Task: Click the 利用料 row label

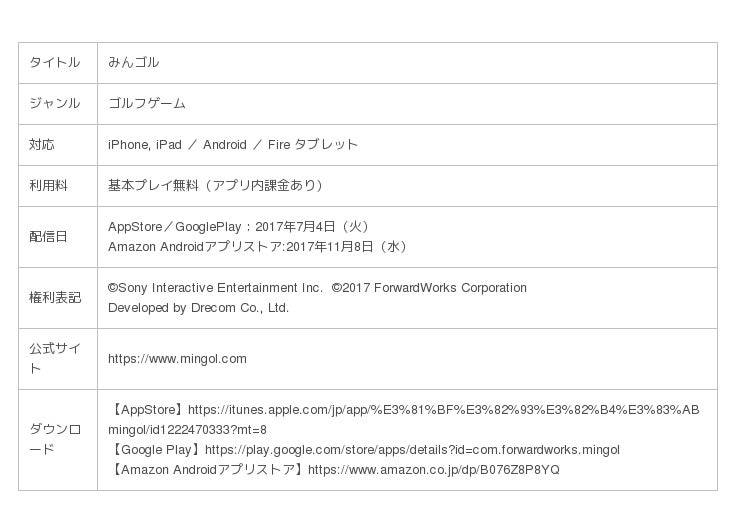Action: click(x=48, y=186)
